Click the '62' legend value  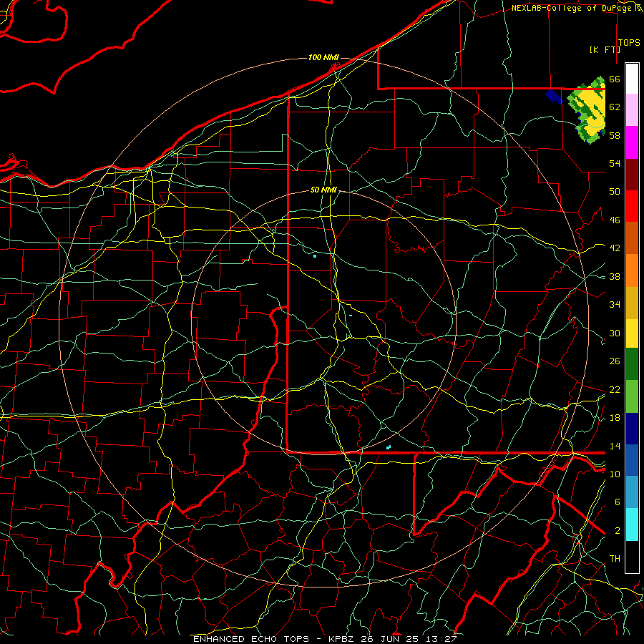click(615, 107)
